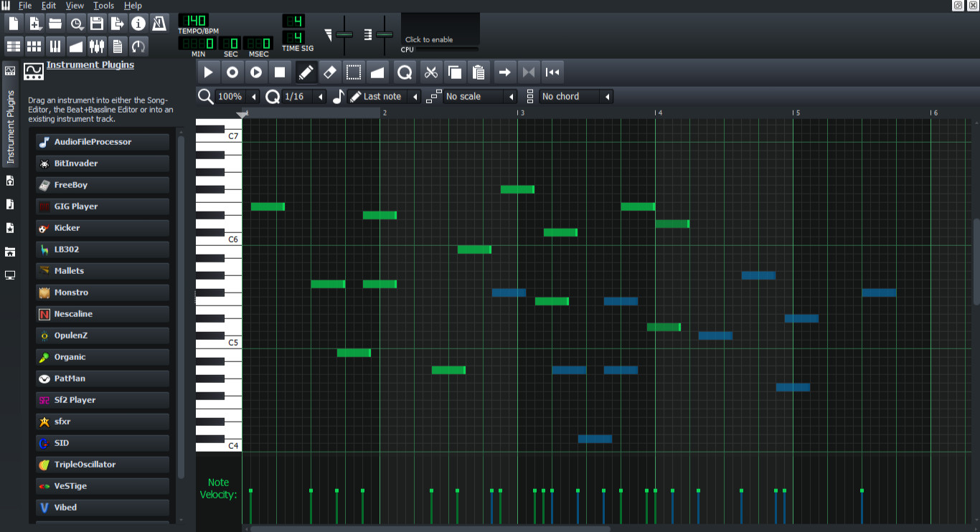This screenshot has height=532, width=980.
Task: Open the note length Last note dropdown
Action: (385, 96)
